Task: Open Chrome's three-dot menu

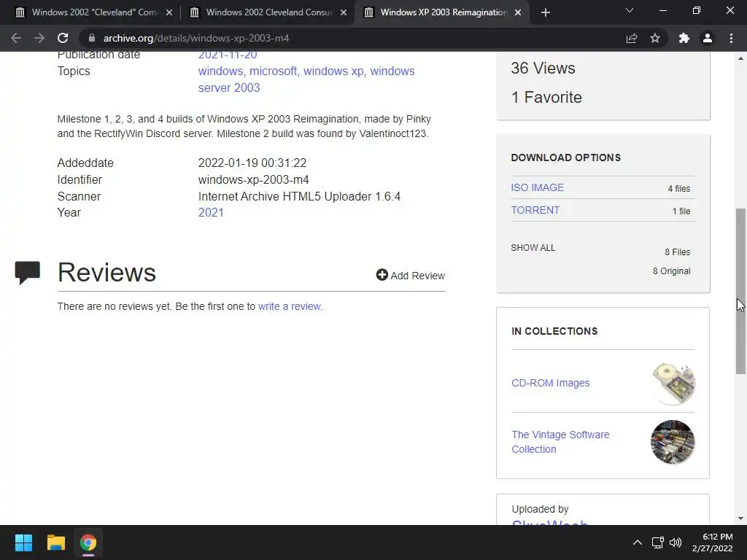Action: [x=731, y=38]
